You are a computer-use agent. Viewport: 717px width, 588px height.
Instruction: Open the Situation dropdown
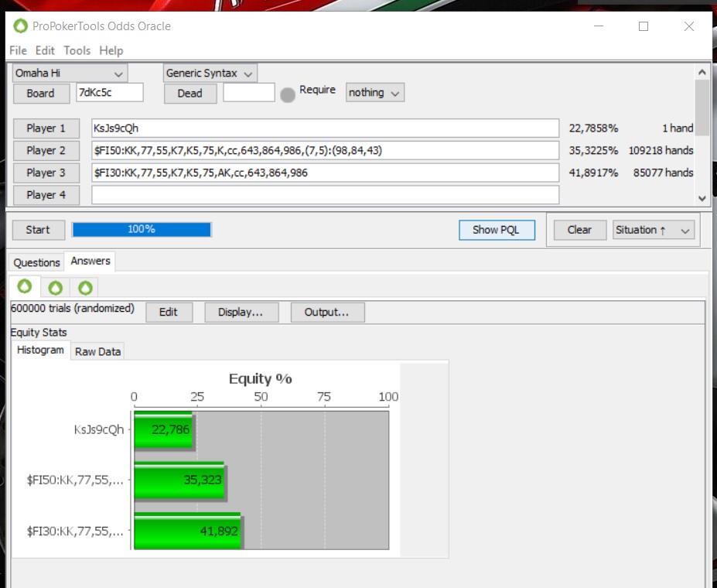[x=654, y=230]
